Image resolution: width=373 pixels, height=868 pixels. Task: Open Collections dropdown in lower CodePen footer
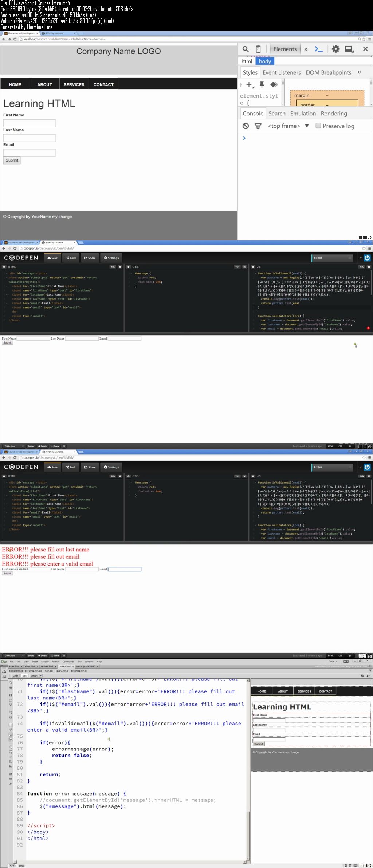(x=14, y=655)
